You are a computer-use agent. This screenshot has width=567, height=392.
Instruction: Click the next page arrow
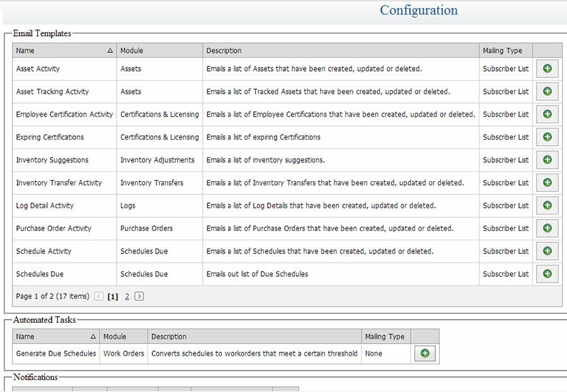pos(140,296)
